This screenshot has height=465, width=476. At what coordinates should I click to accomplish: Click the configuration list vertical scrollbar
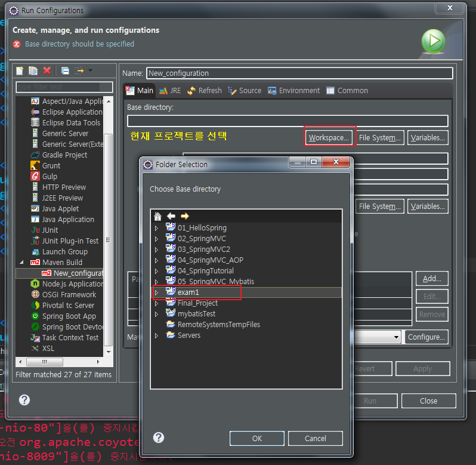pyautogui.click(x=109, y=240)
